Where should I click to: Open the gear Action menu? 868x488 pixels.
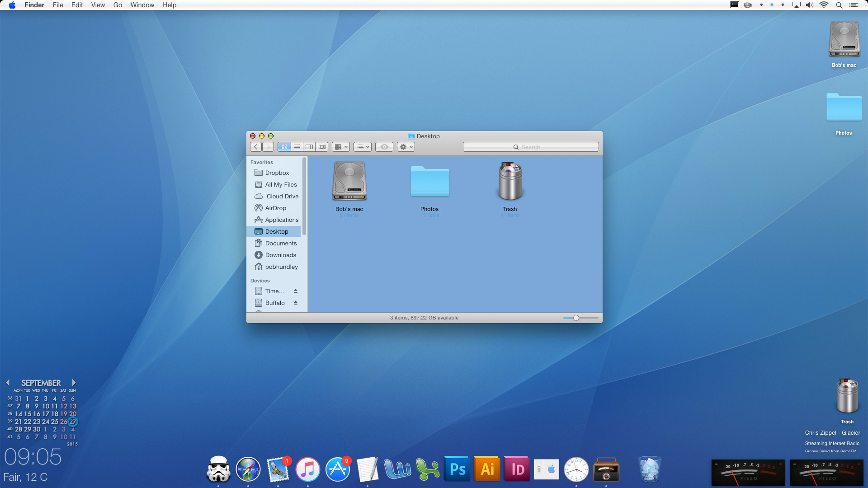pyautogui.click(x=406, y=147)
